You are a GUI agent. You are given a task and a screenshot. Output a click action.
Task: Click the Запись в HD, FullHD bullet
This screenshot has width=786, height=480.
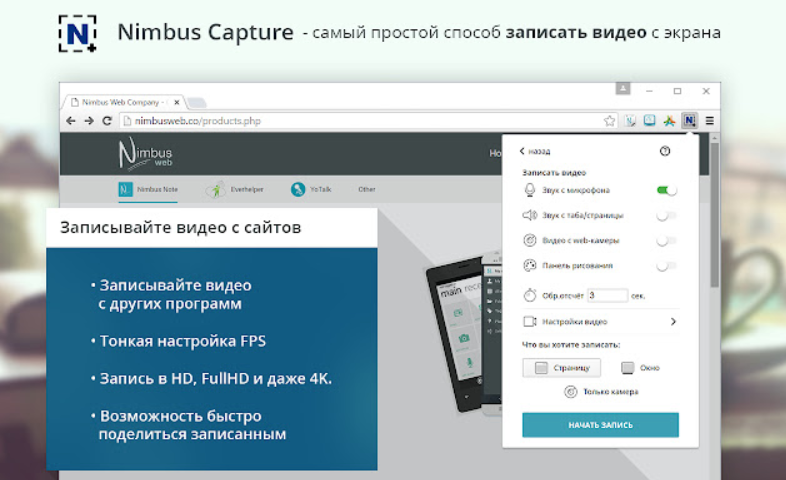pyautogui.click(x=211, y=379)
